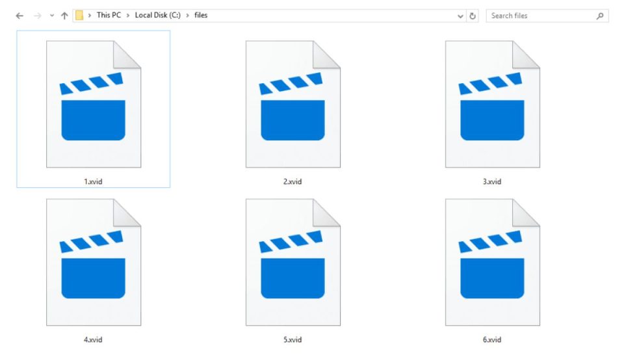This screenshot has height=364, width=624.
Task: Click the 1.xvid file name label
Action: (93, 181)
